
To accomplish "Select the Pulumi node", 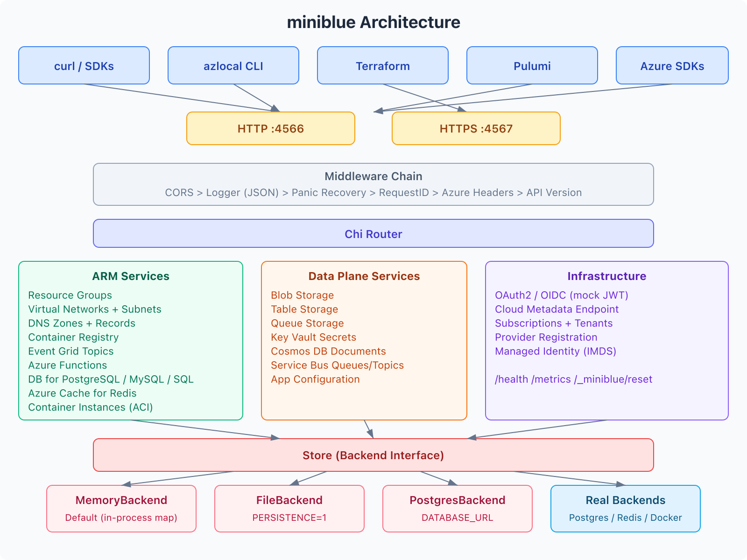I will (532, 66).
